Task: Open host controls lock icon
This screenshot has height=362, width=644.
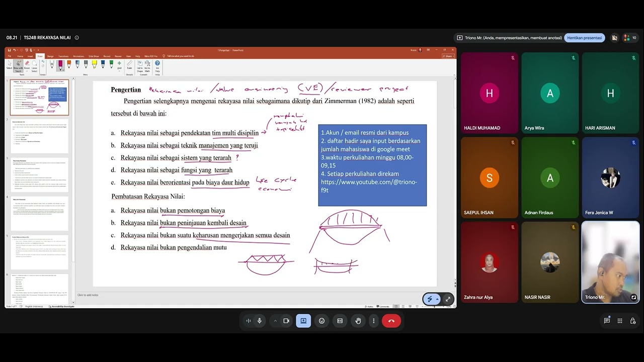Action: click(x=633, y=321)
